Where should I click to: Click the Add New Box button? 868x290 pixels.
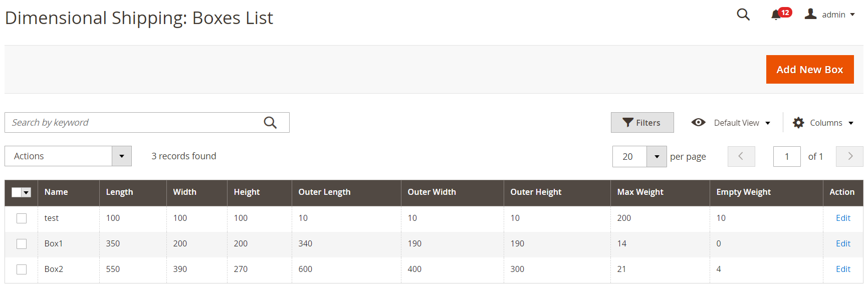[x=810, y=70]
